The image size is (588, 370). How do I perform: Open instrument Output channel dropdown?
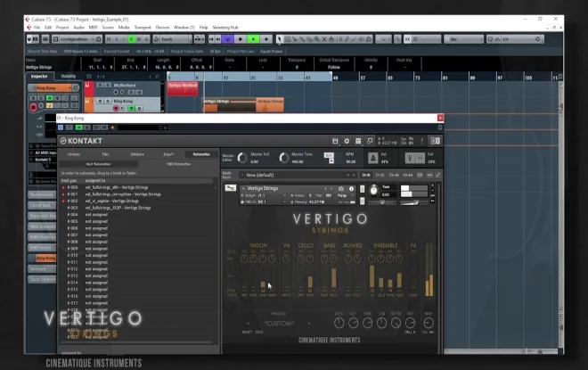click(x=265, y=195)
